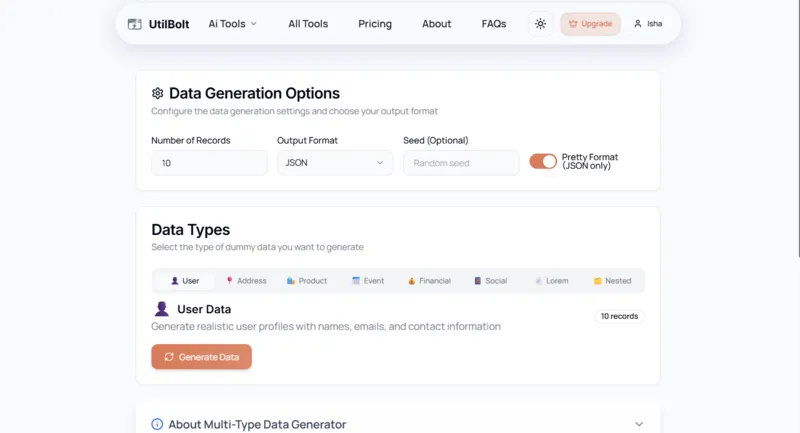800x433 pixels.
Task: Click the User Data silhouette icon
Action: coord(162,309)
